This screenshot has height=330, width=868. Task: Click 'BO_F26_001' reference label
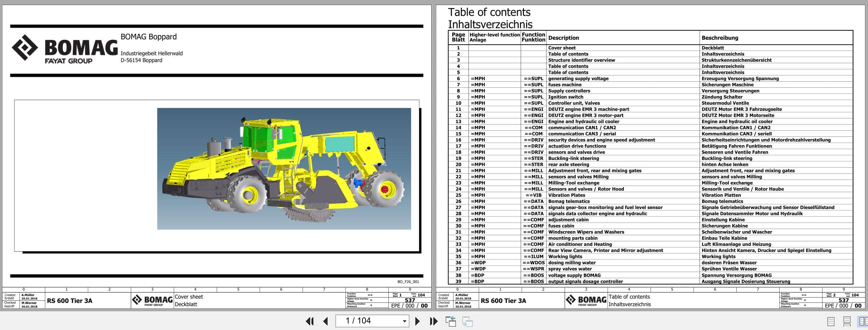pyautogui.click(x=408, y=282)
